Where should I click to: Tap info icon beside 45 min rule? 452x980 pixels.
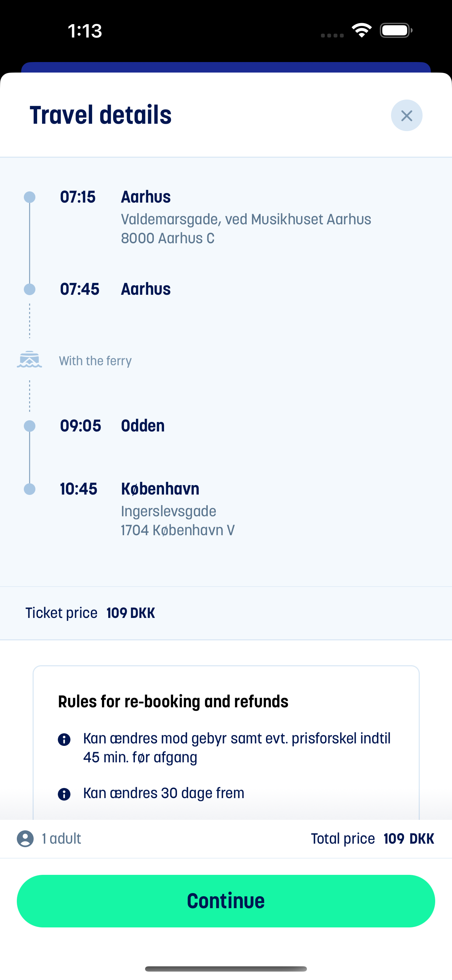[x=64, y=740]
